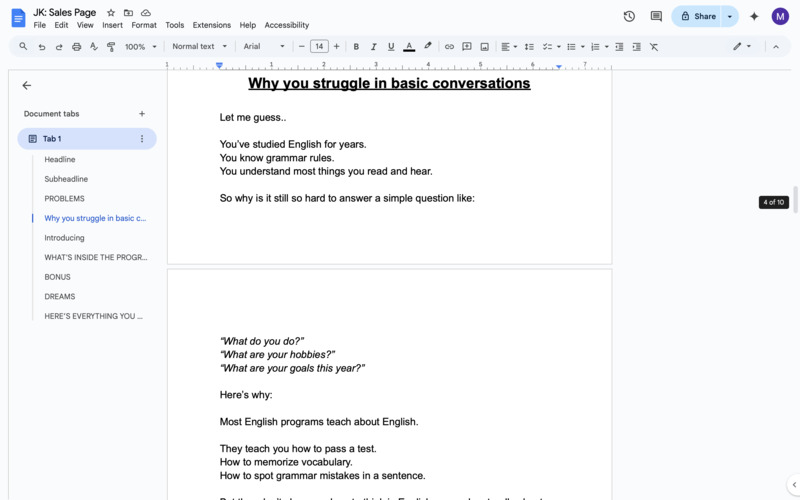
Task: Open the Format menu
Action: pyautogui.click(x=144, y=25)
